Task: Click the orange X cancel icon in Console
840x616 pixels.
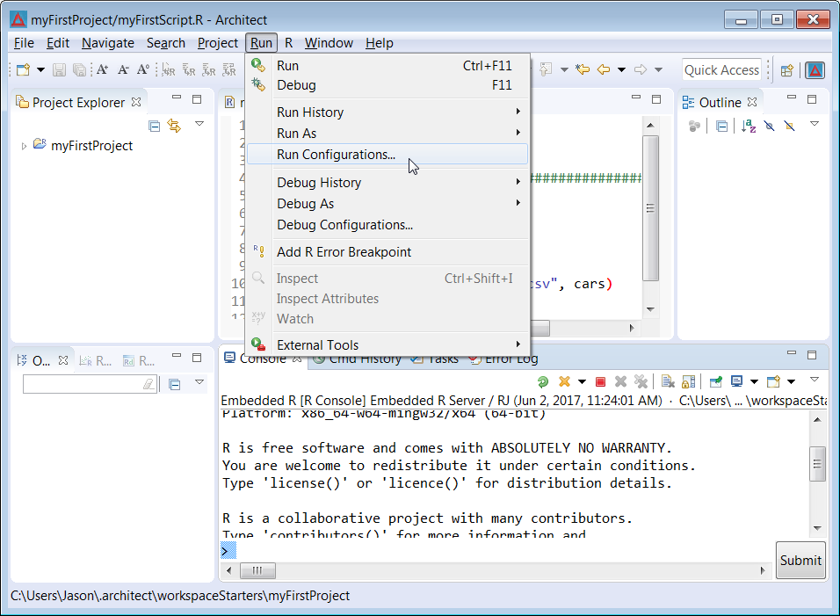Action: (x=564, y=381)
